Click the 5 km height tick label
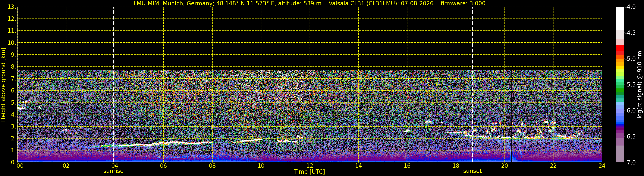 pyautogui.click(x=13, y=103)
